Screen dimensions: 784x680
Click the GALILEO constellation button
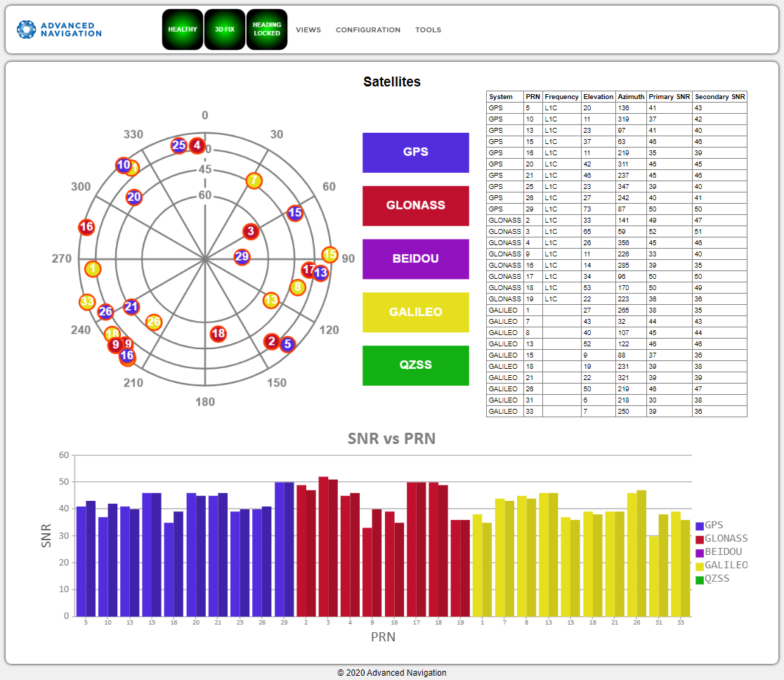pyautogui.click(x=415, y=313)
